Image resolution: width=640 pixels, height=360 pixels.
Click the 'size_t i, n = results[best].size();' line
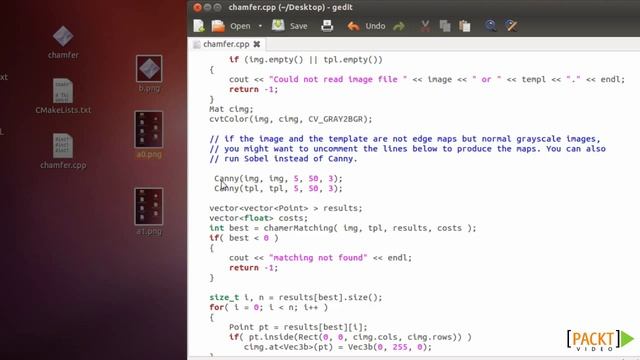coord(296,297)
